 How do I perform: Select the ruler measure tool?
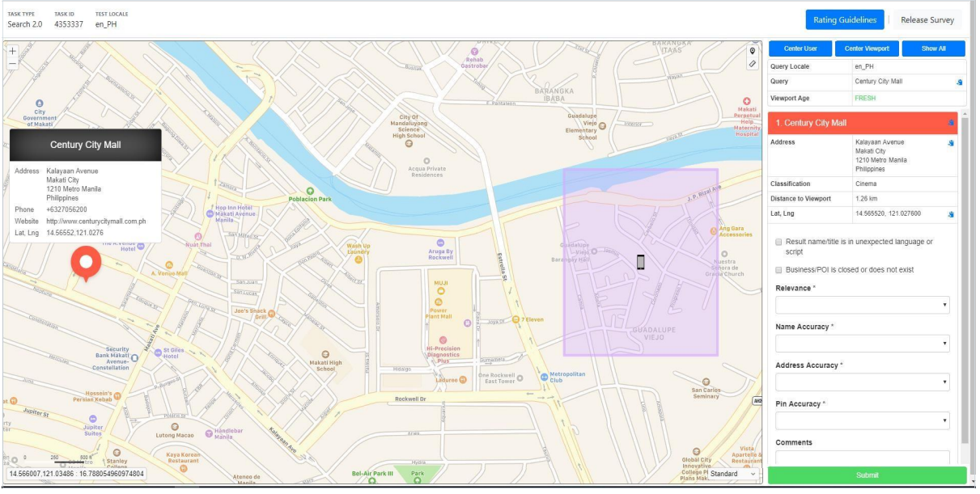753,63
